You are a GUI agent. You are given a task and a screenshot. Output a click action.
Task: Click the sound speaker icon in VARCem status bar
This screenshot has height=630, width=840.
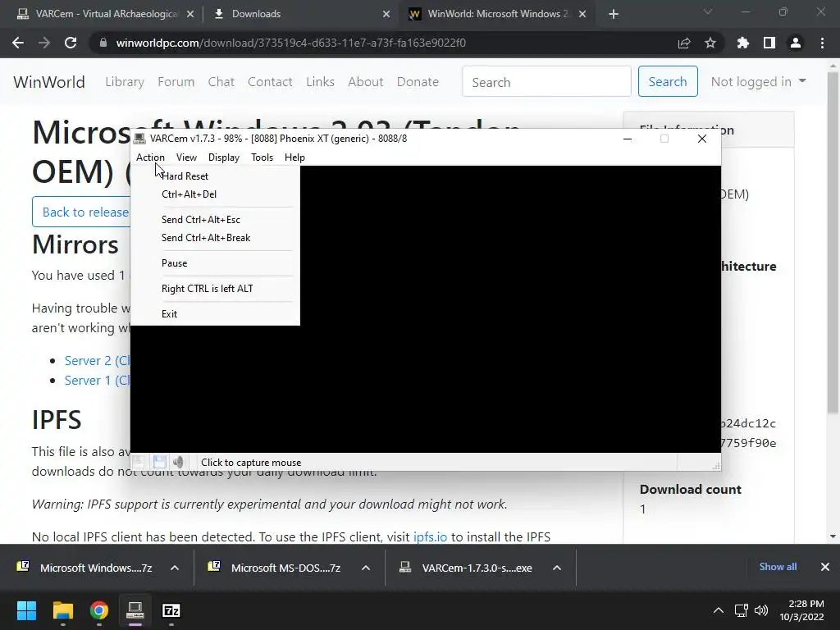coord(178,462)
